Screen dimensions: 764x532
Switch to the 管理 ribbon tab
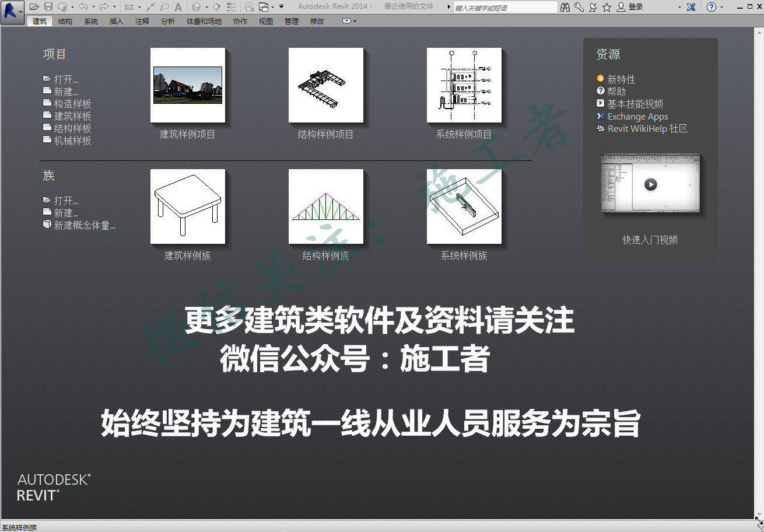click(292, 21)
